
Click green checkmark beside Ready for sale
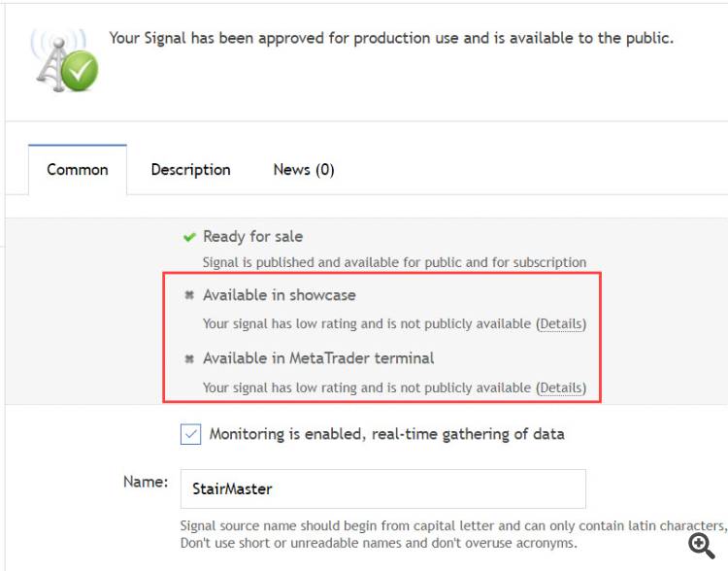[189, 237]
